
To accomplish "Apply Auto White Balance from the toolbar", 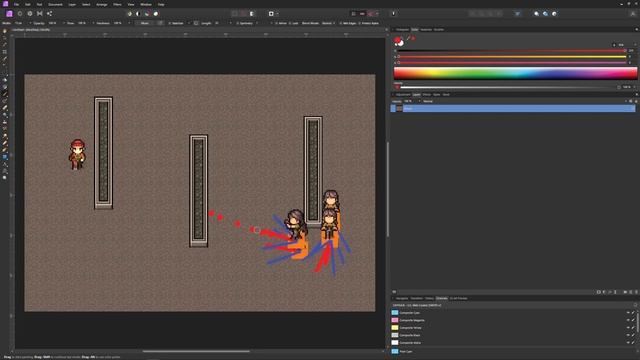I will (156, 13).
